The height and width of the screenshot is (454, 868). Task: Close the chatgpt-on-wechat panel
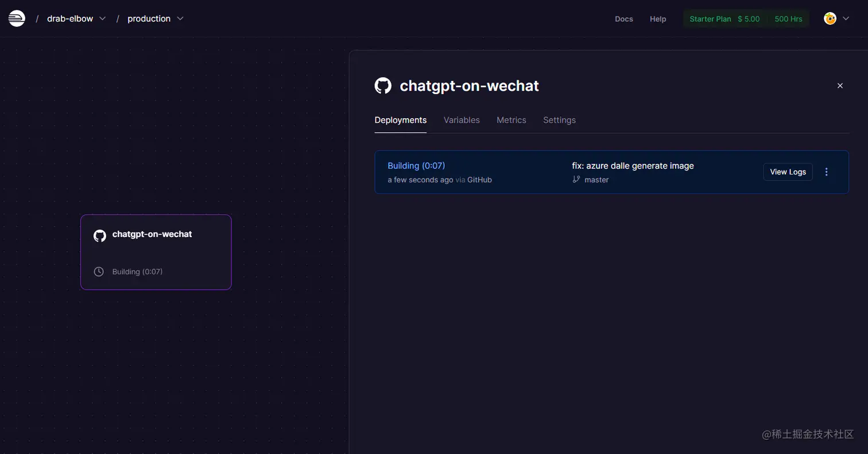coord(840,86)
